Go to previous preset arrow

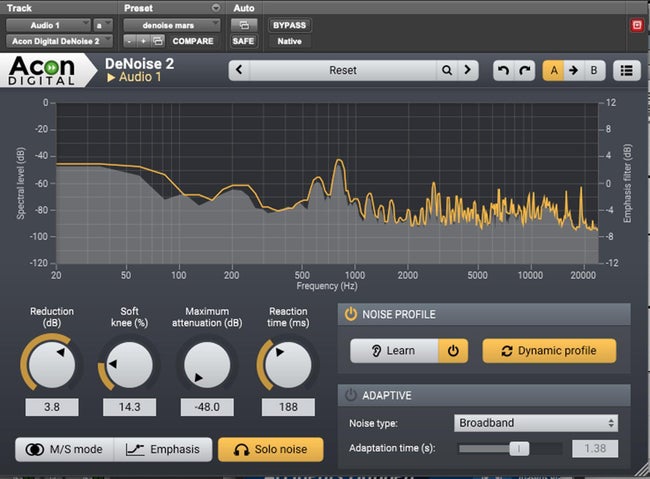[239, 70]
